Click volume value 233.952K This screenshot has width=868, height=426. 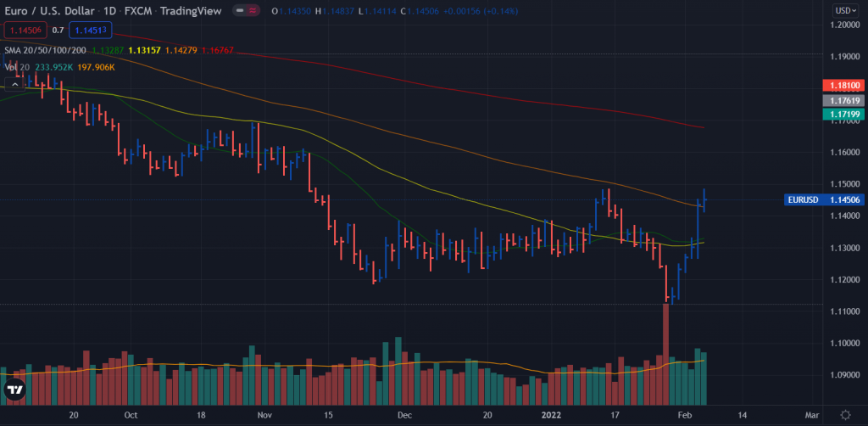[53, 67]
